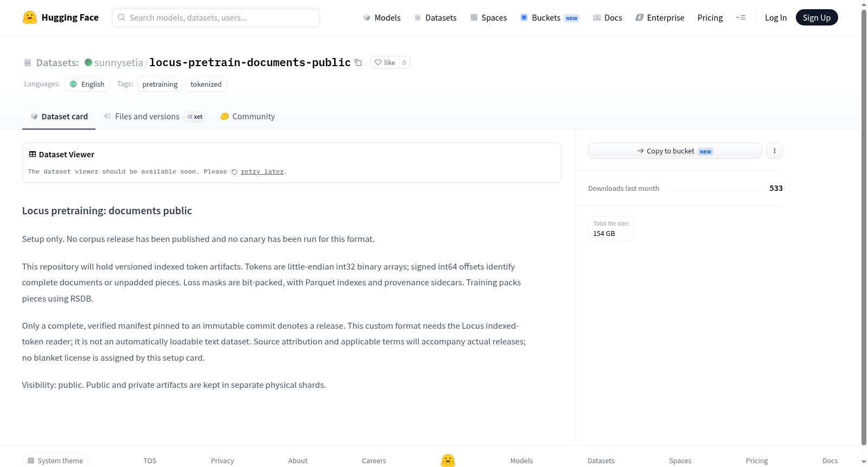
Task: Open Models footer link
Action: tap(521, 460)
